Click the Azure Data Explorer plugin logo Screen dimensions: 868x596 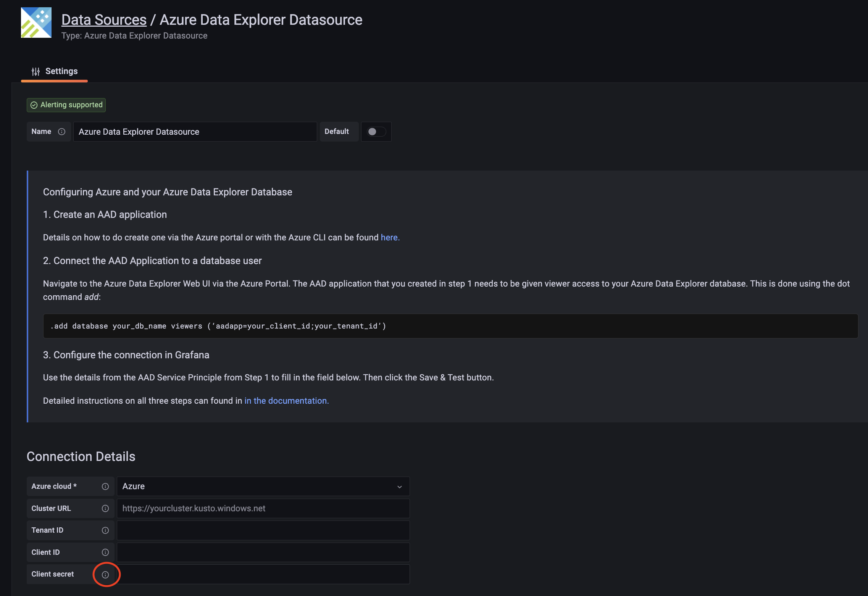tap(36, 22)
